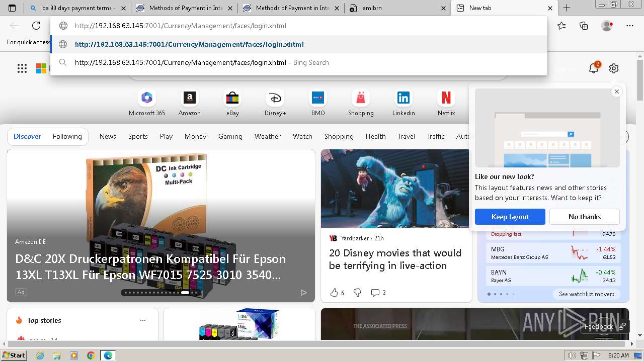Open the BAYN Bayer AG stock row
Viewport: 644px width, 362px height.
click(553, 276)
